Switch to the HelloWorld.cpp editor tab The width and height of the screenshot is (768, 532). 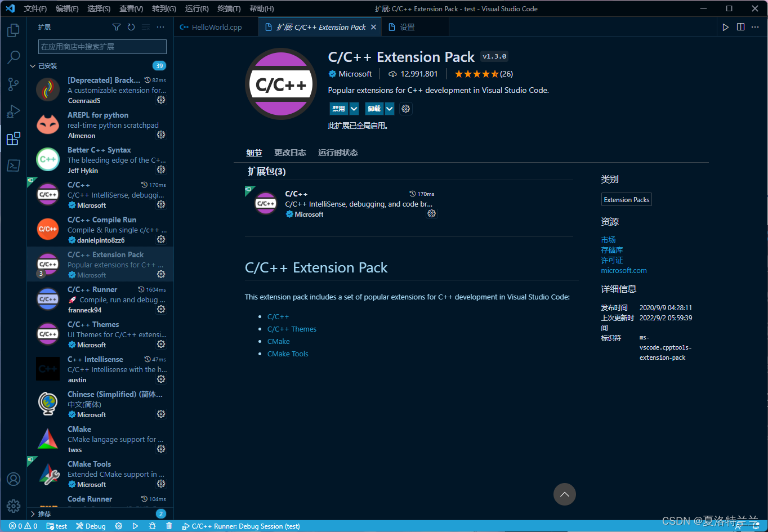coord(216,27)
